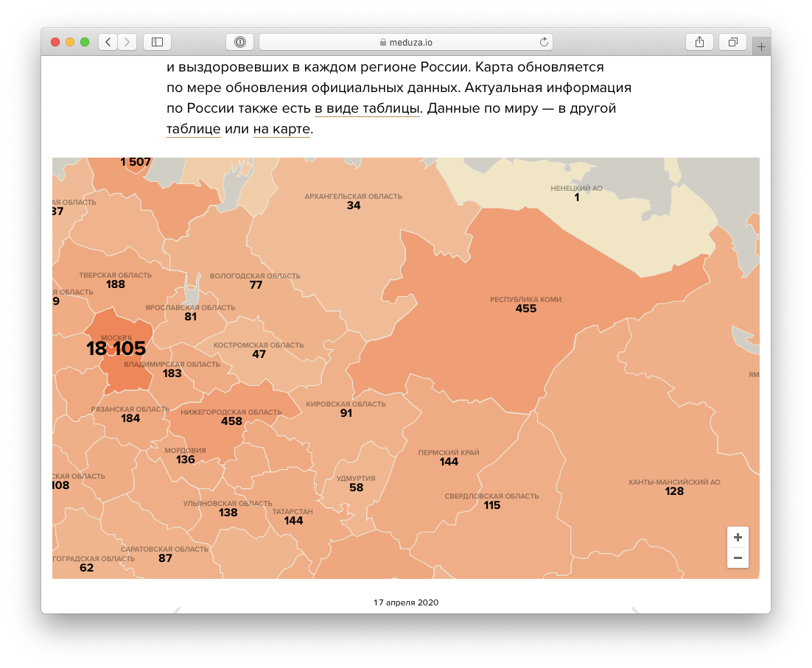Zoom in on the map

pos(738,538)
